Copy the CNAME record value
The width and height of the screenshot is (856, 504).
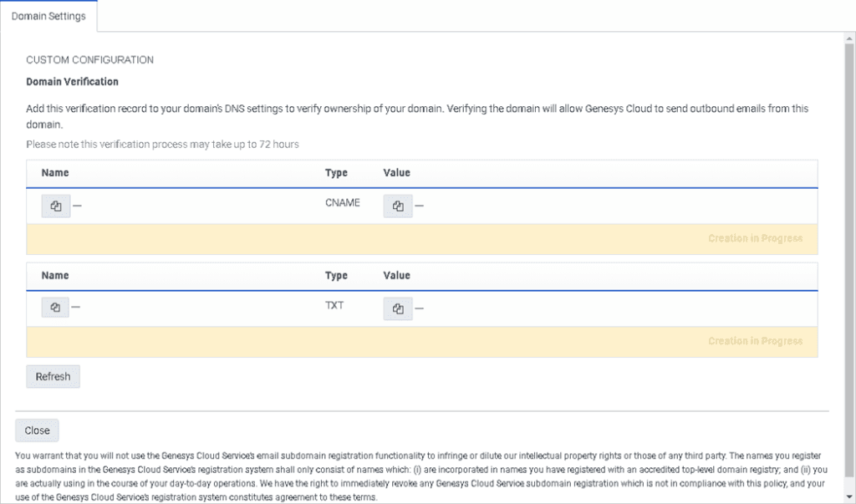click(x=398, y=206)
